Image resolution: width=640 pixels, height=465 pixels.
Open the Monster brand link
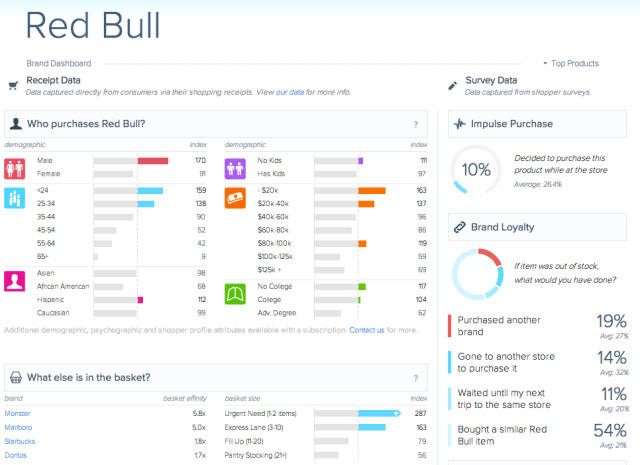pyautogui.click(x=19, y=413)
